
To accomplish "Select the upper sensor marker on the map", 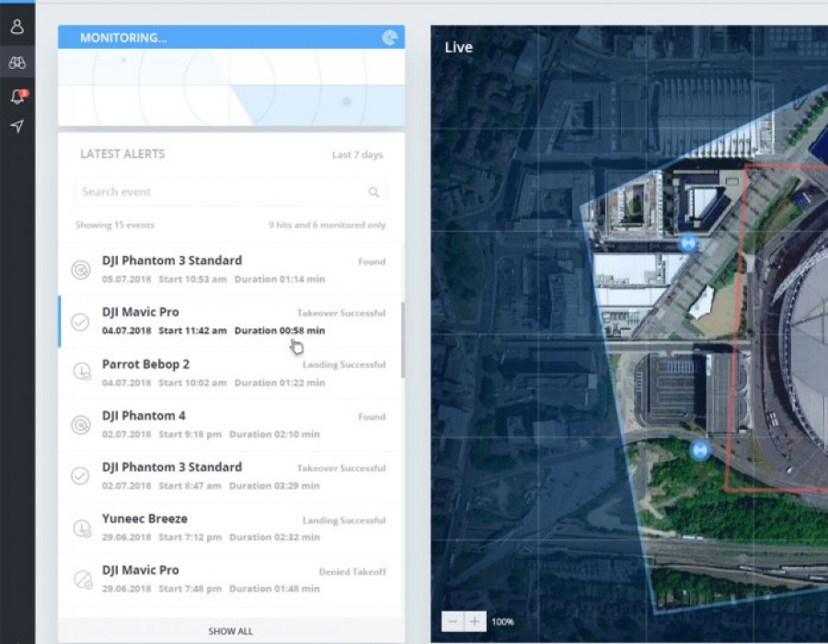I will tap(688, 243).
